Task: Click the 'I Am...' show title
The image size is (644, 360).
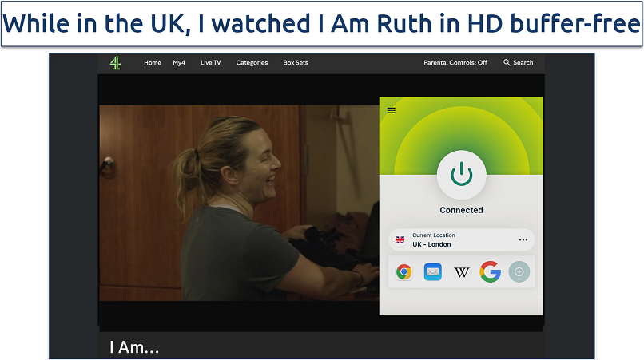Action: click(134, 347)
